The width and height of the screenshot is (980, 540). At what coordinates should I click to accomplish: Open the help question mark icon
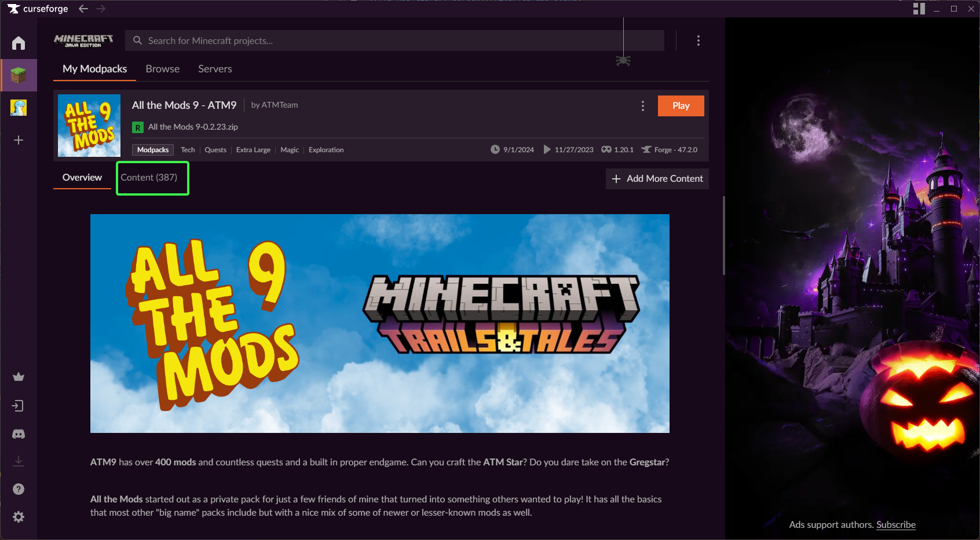pos(19,489)
